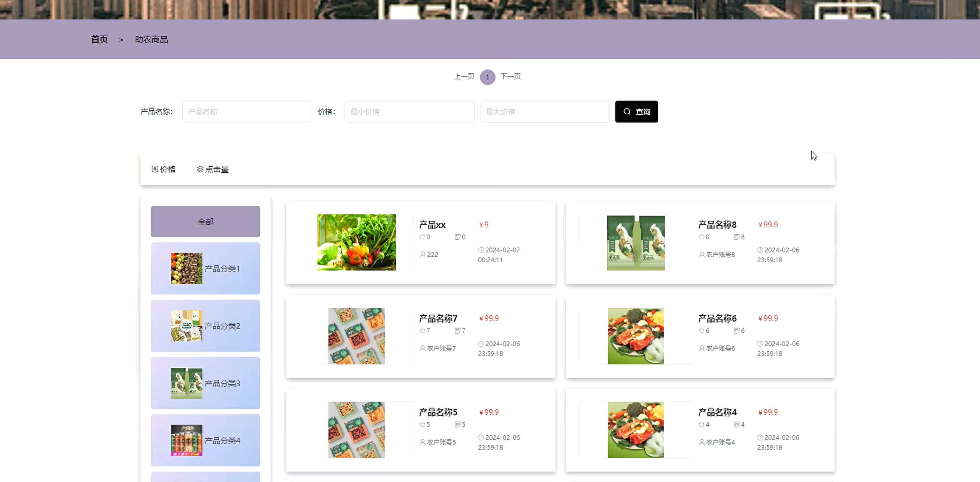Select category 产品分类4
The image size is (980, 482).
pyautogui.click(x=205, y=440)
